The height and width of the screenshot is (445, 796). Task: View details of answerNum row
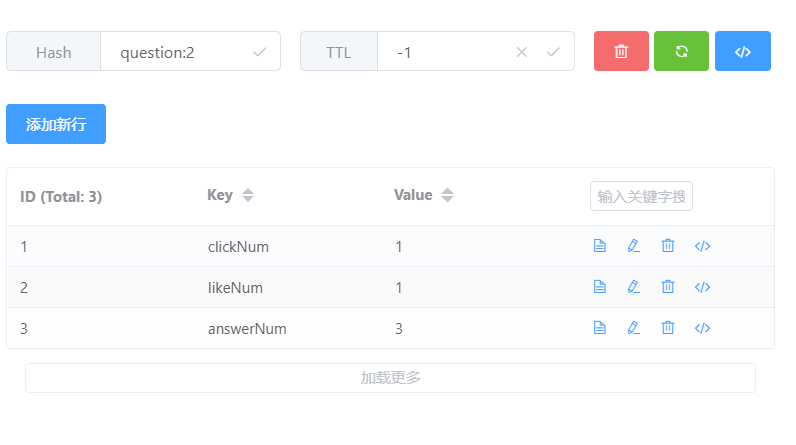click(x=600, y=327)
